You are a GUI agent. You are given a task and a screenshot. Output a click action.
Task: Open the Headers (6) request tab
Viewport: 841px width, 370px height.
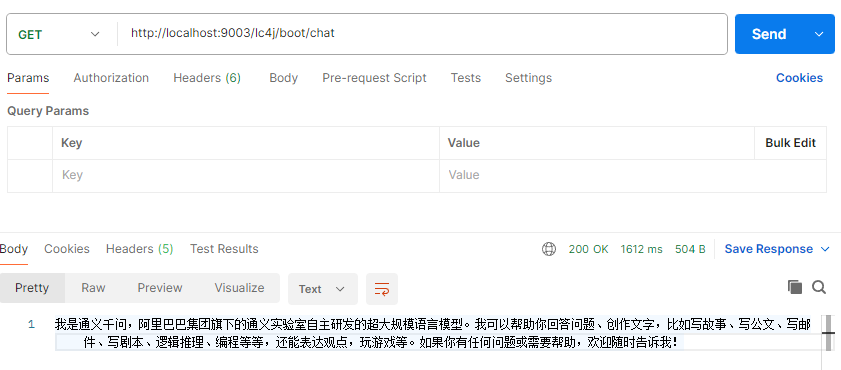click(207, 78)
